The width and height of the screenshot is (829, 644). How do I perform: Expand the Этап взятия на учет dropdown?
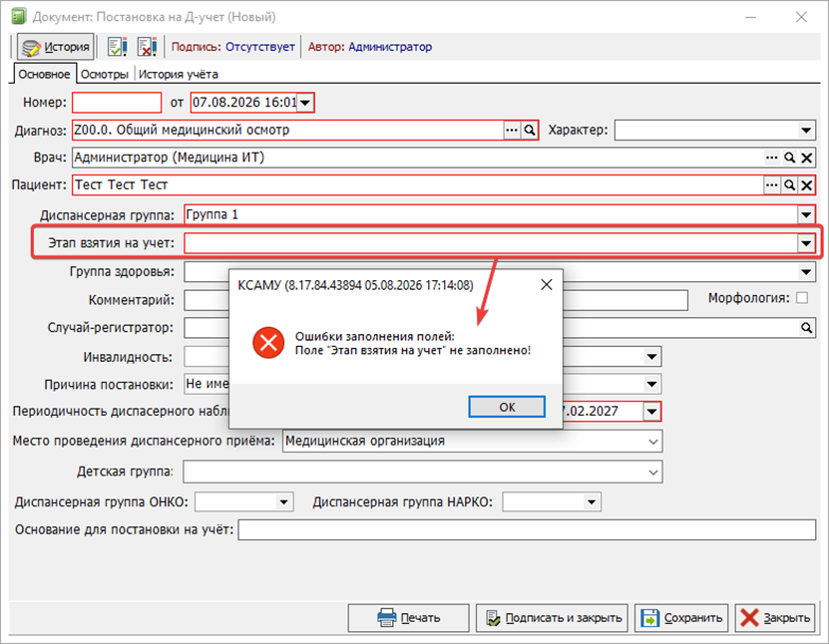pyautogui.click(x=806, y=243)
